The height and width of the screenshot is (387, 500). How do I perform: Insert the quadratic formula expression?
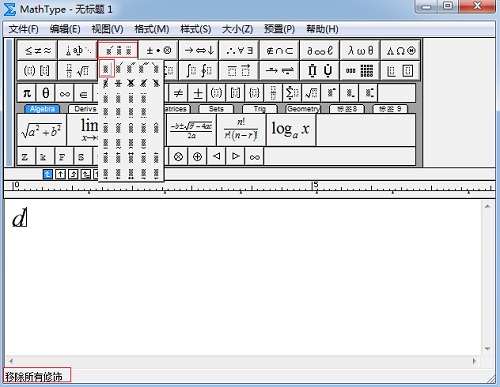(191, 130)
